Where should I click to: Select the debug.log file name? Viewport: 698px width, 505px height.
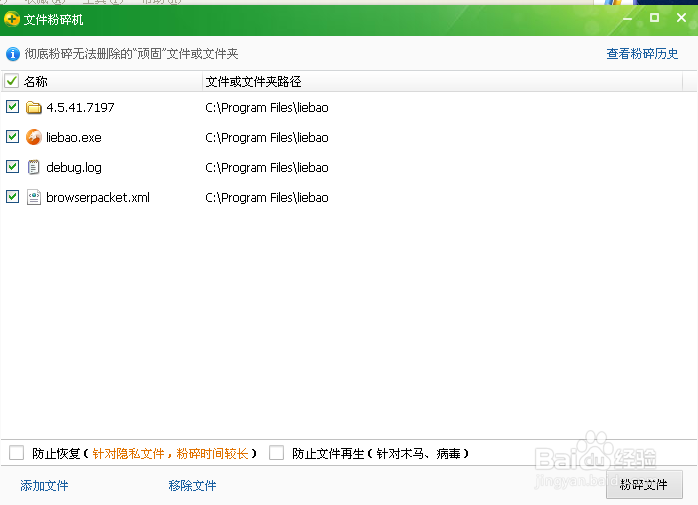pos(74,168)
